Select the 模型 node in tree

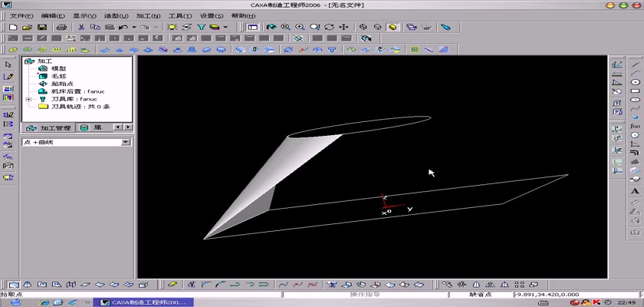point(58,68)
